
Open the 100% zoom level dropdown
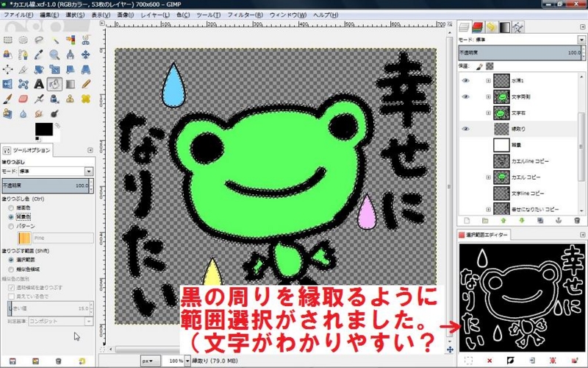[x=187, y=361]
